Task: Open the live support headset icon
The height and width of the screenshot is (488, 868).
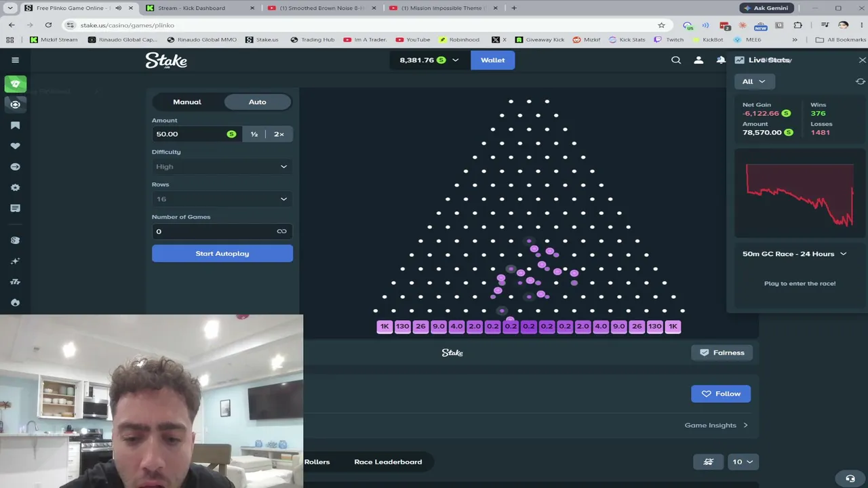Action: point(850,479)
